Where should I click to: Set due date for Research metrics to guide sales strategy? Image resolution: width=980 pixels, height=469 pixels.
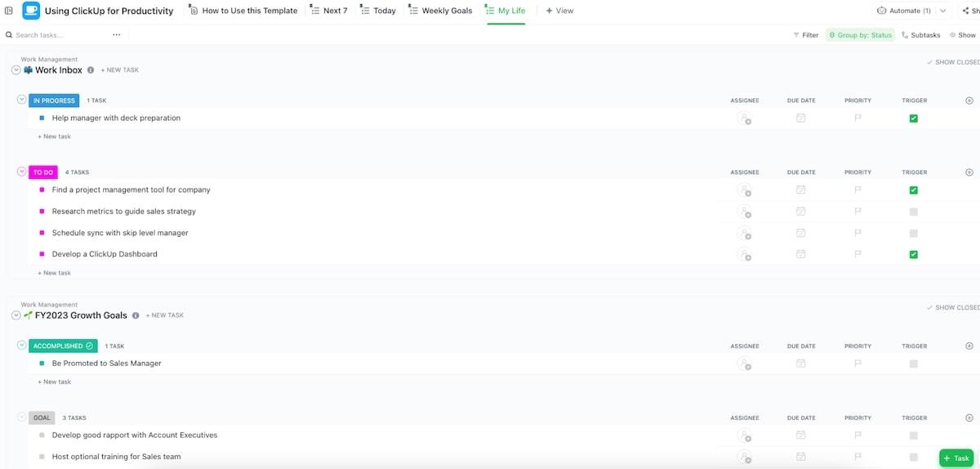click(801, 212)
